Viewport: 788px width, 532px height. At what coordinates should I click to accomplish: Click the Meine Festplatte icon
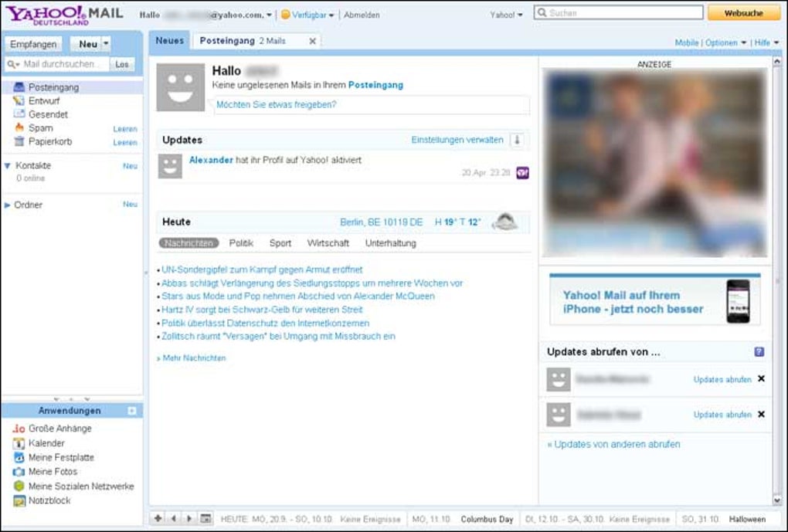[19, 457]
